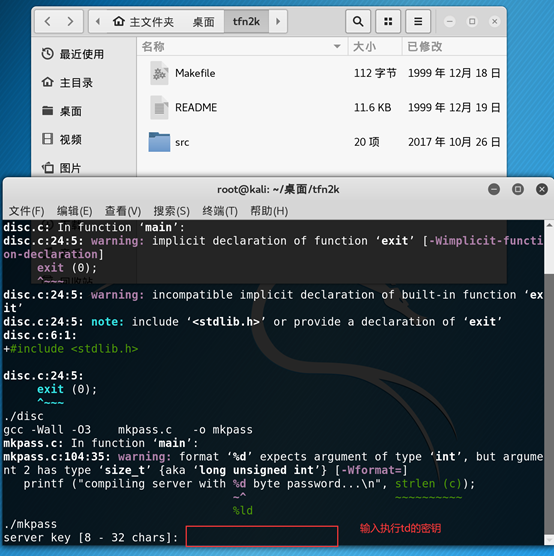Open the 终端(T) terminal menu

click(220, 211)
